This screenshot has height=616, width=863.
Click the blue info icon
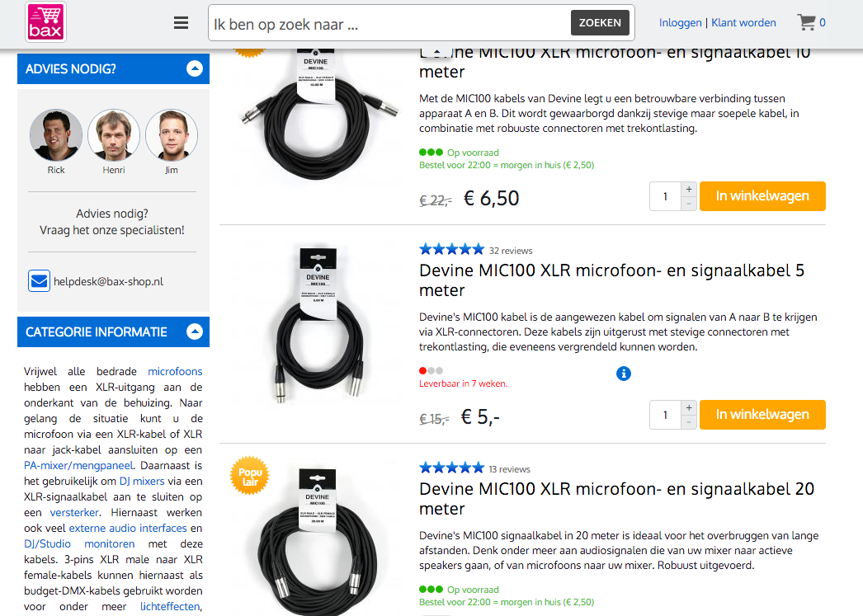coord(624,374)
